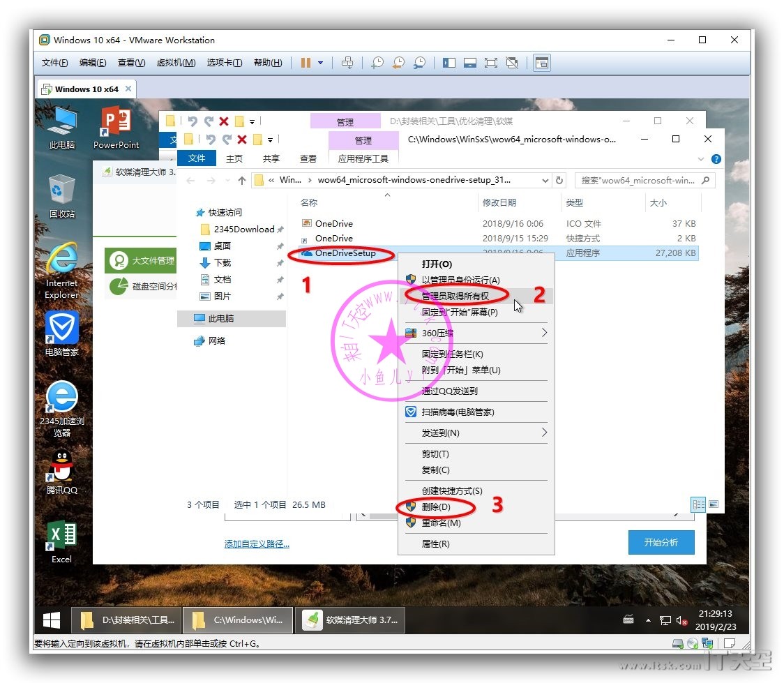Screen dimensions: 784x683
Task: Click the volume icon in the VM system tray
Action: (681, 620)
